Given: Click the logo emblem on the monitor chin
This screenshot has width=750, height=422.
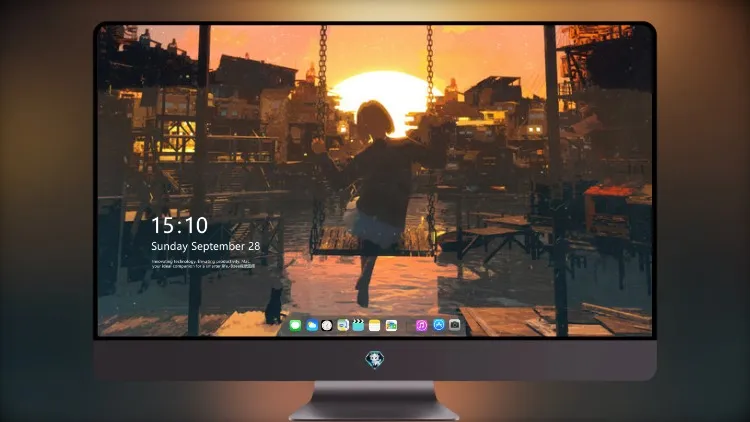Looking at the screenshot, I should pyautogui.click(x=375, y=359).
